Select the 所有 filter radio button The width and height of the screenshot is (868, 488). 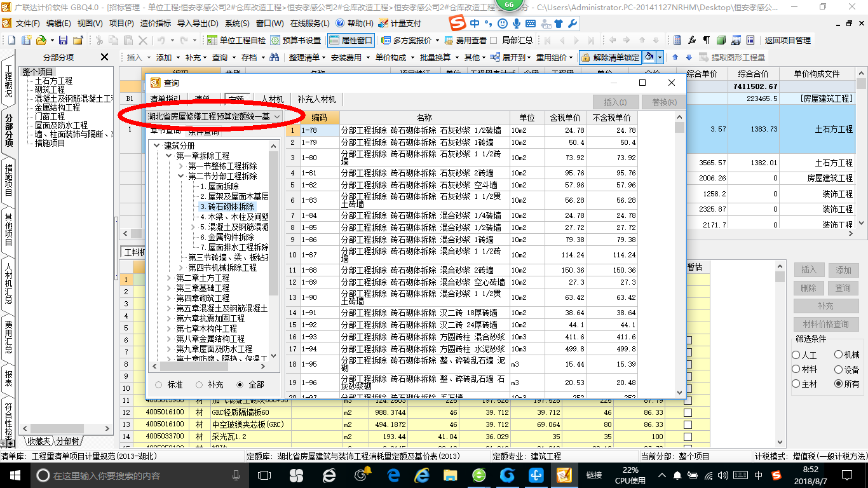click(x=839, y=384)
